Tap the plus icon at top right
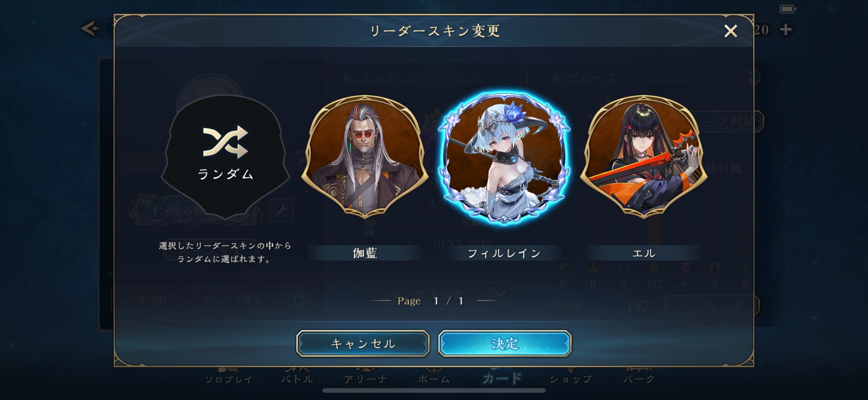Viewport: 868px width, 400px height. (x=786, y=30)
